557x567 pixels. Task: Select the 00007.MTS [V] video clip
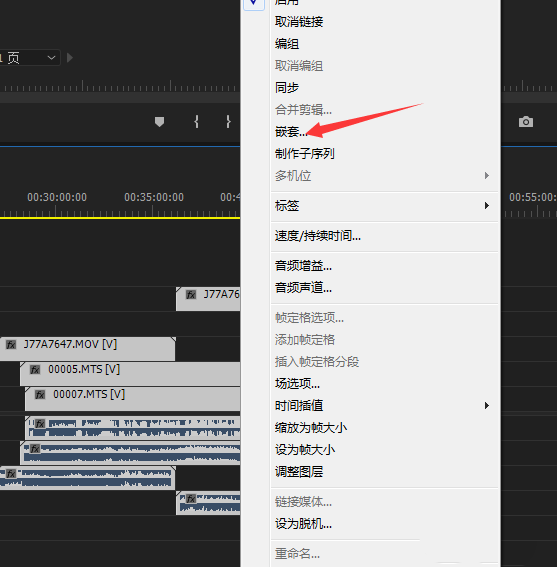(x=132, y=398)
